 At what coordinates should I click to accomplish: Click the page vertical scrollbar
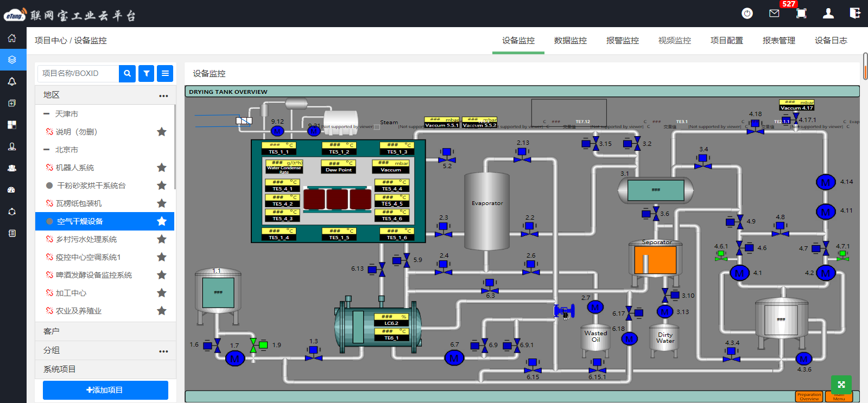(x=865, y=66)
